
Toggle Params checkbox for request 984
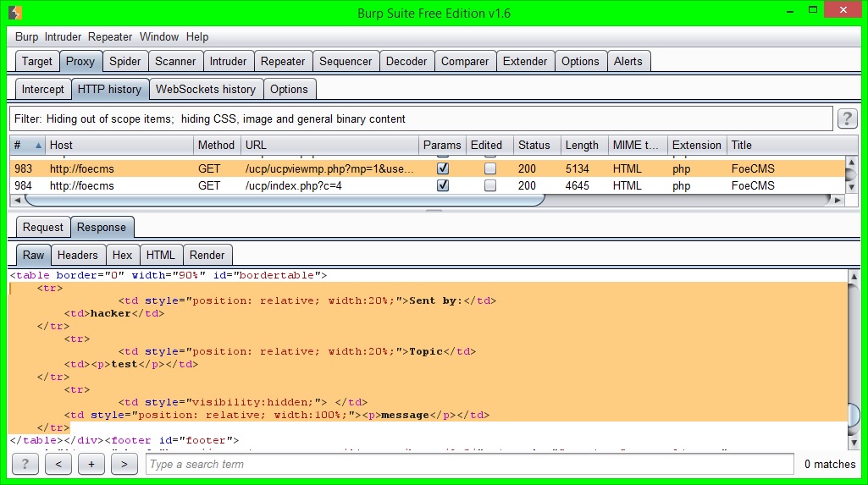[443, 186]
